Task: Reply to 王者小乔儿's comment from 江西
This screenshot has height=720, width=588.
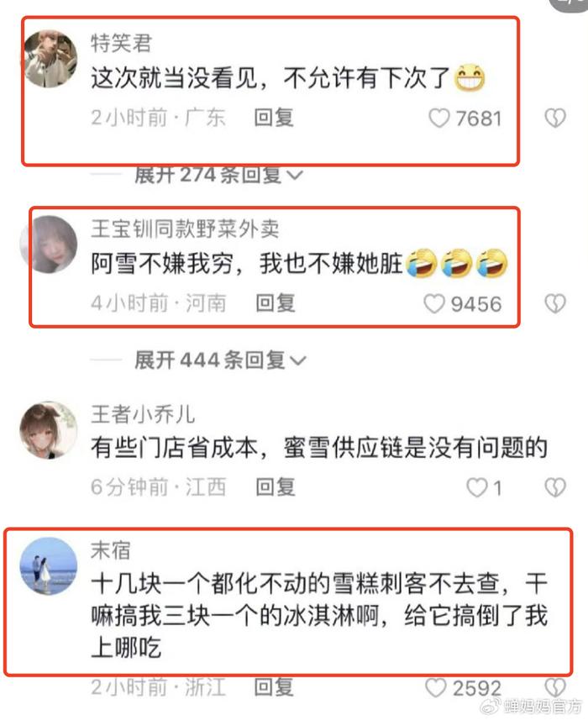Action: (x=276, y=487)
